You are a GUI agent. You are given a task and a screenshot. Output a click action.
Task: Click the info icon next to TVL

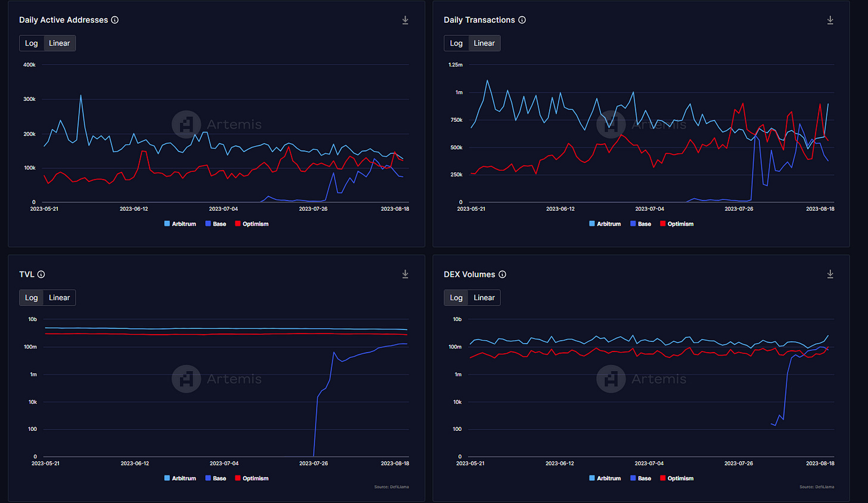41,274
